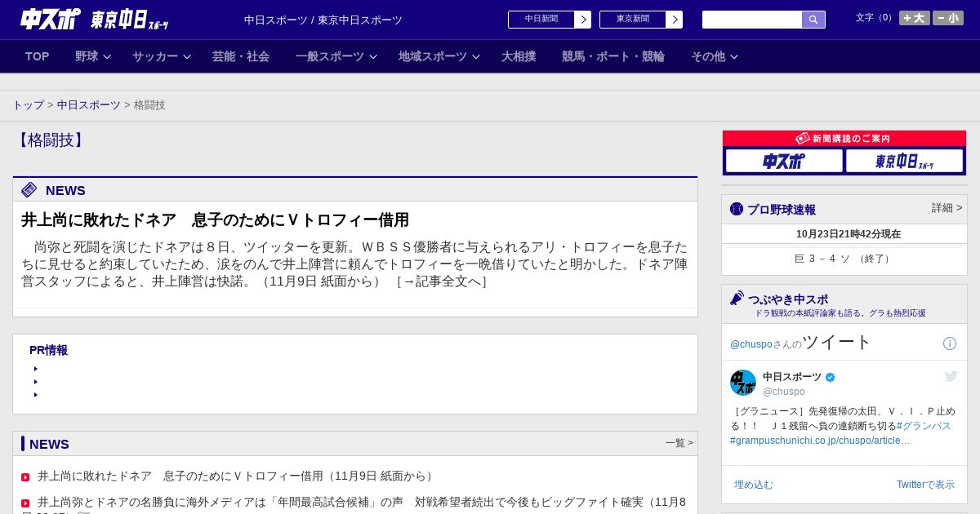Click the Twitter bird icon on the tweet
The width and height of the screenshot is (980, 514).
951,376
